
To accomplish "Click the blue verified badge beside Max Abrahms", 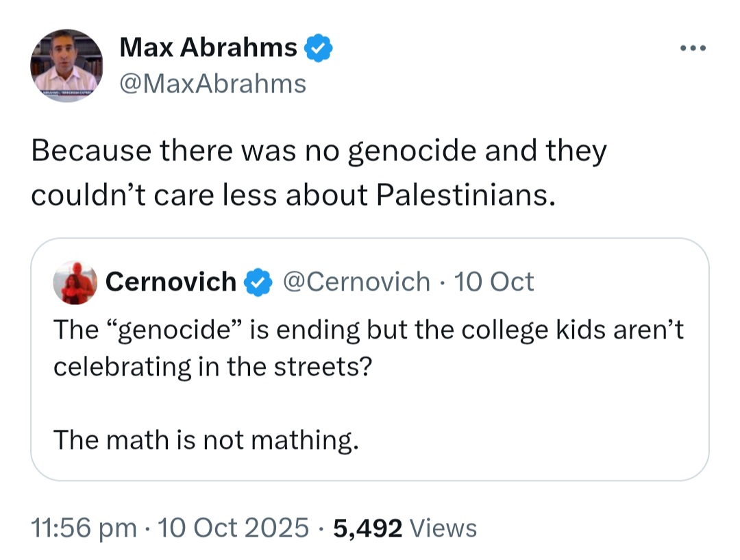I will point(319,48).
